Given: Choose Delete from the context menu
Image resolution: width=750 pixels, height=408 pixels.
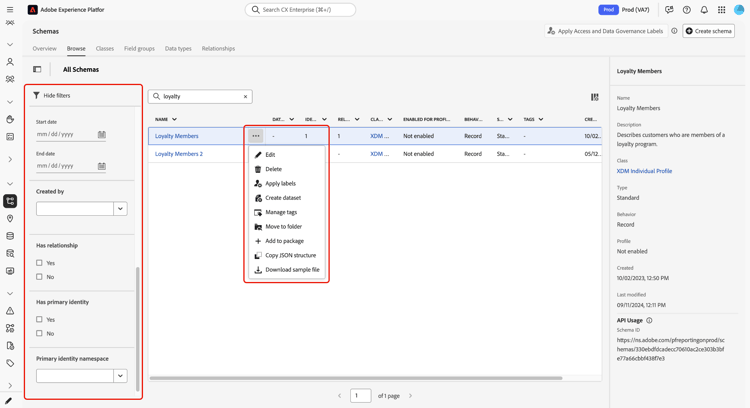Looking at the screenshot, I should (x=287, y=169).
